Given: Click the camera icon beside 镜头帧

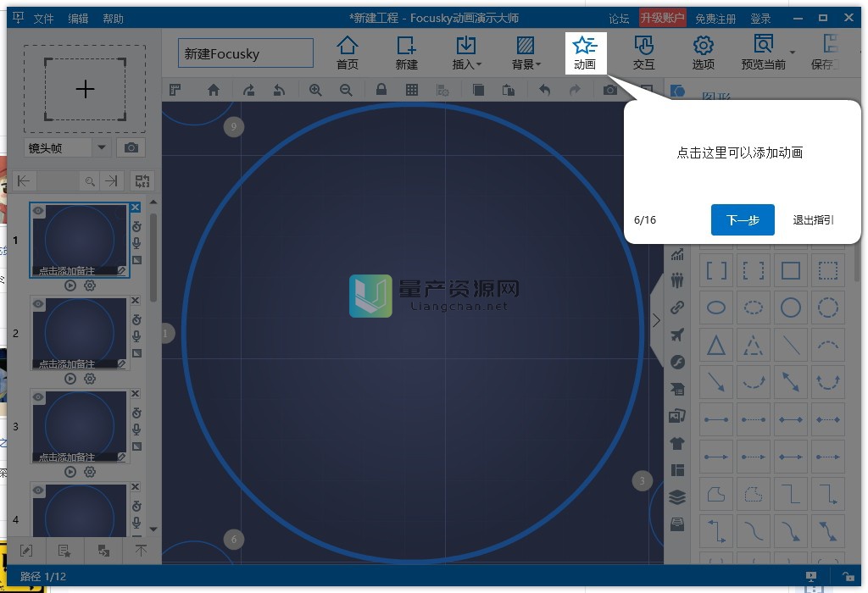Looking at the screenshot, I should pyautogui.click(x=131, y=147).
